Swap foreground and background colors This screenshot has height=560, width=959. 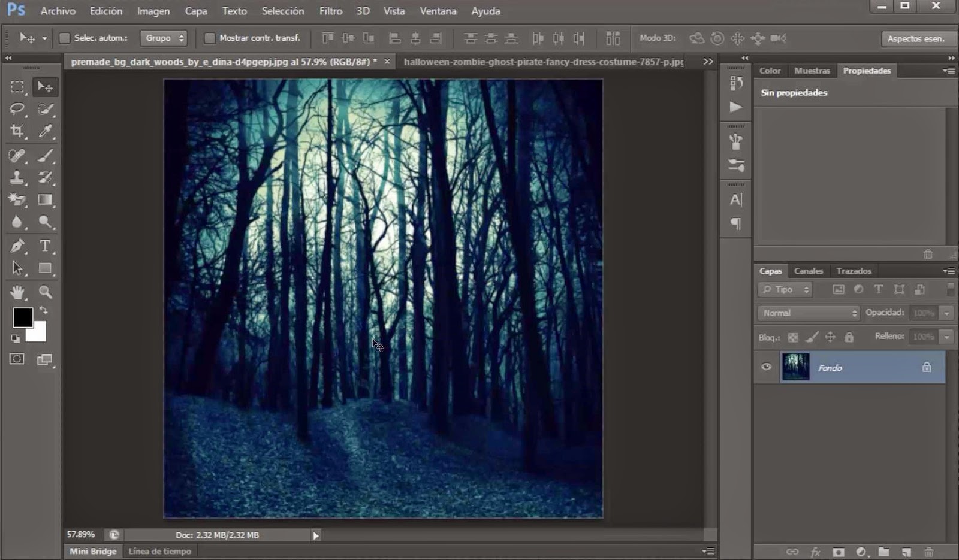tap(43, 310)
